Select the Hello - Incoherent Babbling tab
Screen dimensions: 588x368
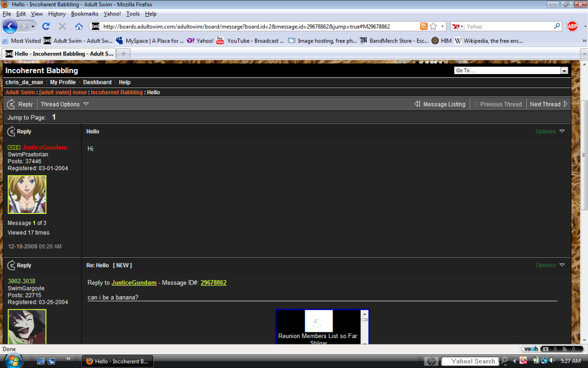tap(59, 53)
